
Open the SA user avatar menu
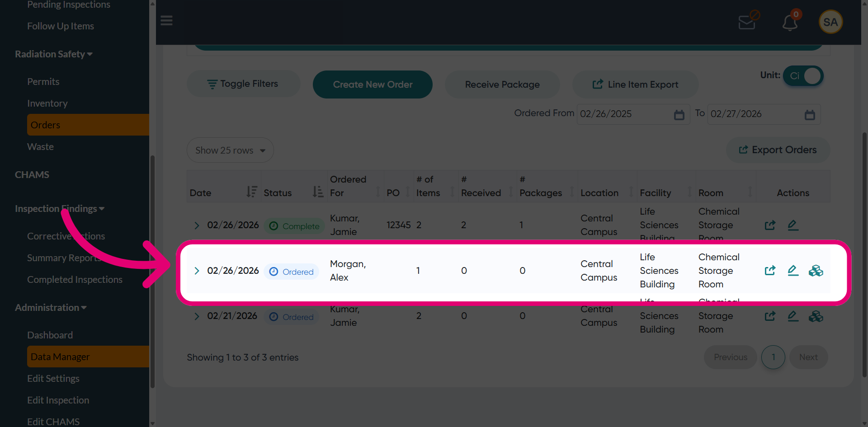tap(830, 22)
